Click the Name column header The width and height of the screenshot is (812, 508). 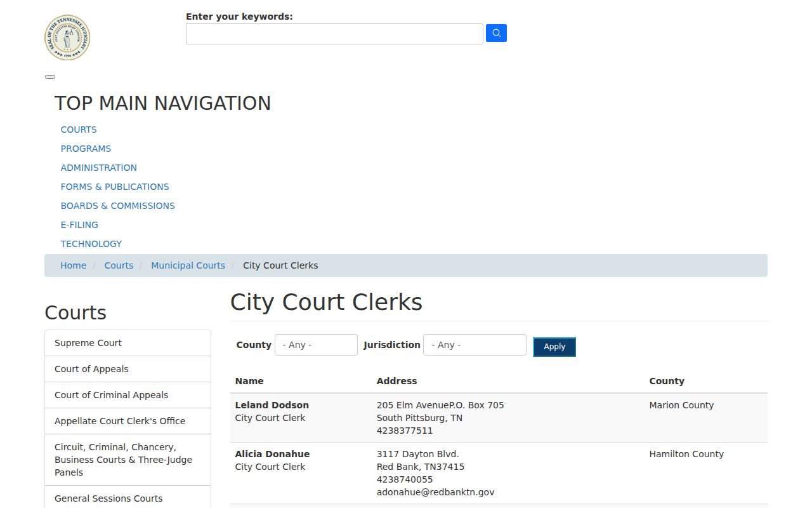[249, 381]
